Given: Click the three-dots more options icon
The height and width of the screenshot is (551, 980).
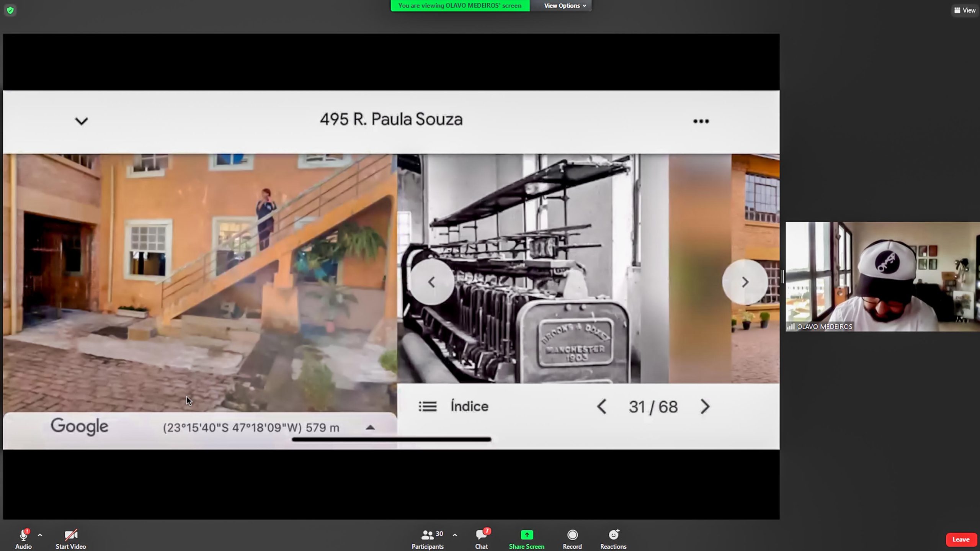Looking at the screenshot, I should pos(701,121).
